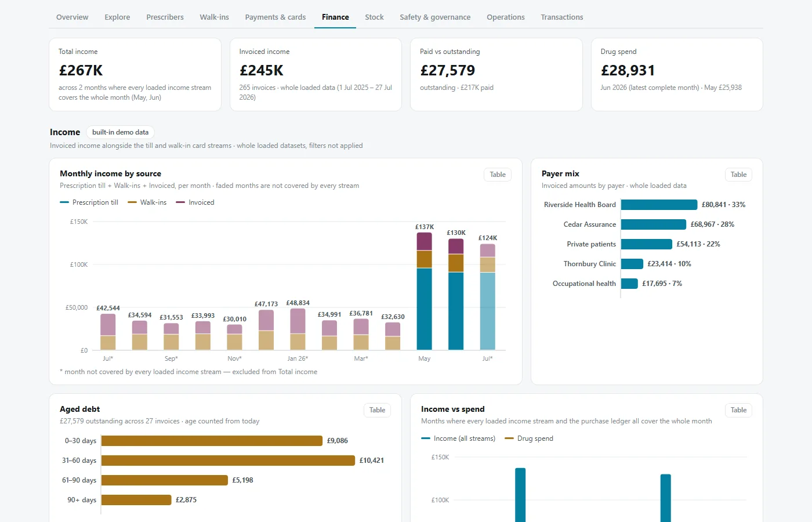
Task: Click the Paid vs outstanding card
Action: click(x=496, y=74)
